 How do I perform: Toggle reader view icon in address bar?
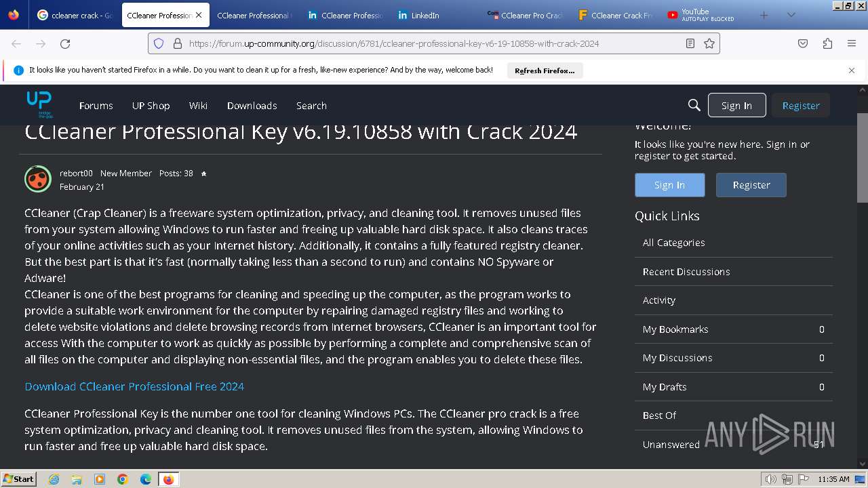click(x=690, y=43)
